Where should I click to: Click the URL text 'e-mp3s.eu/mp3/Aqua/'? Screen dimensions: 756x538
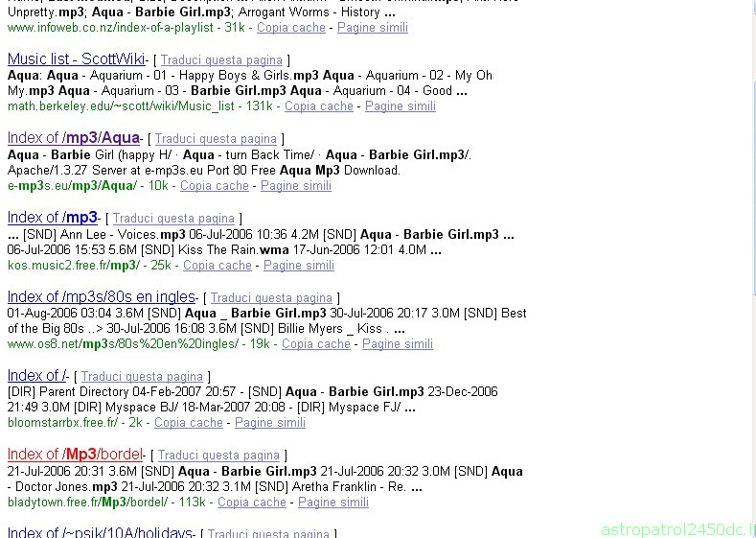click(x=72, y=186)
